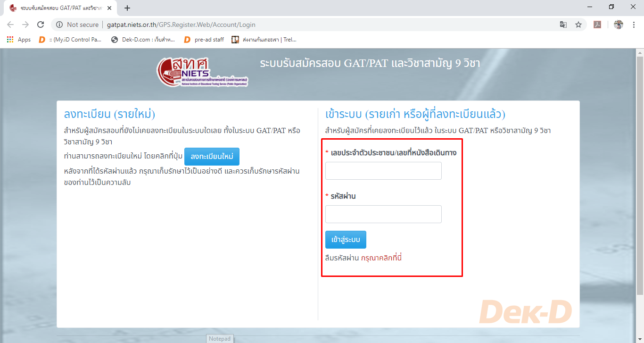Click the PDF extension icon
Viewport: 644px width, 343px height.
(597, 25)
